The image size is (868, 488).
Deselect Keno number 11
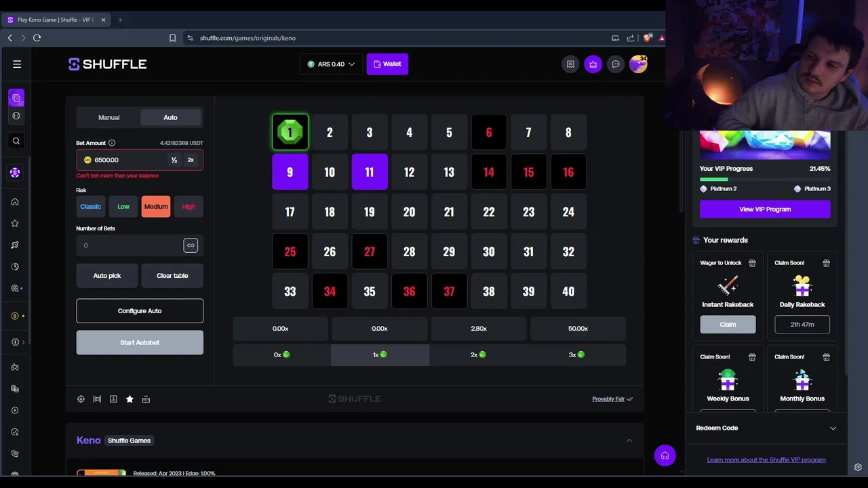[x=370, y=172]
